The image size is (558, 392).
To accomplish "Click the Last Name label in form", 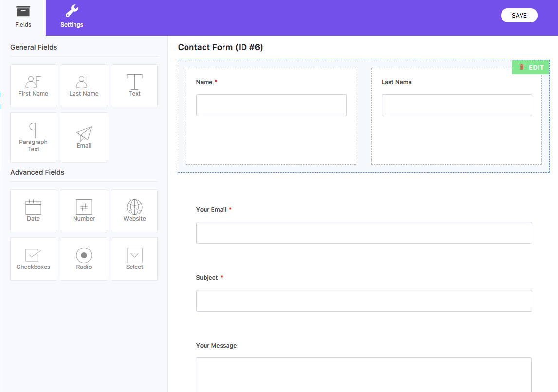I will point(396,82).
